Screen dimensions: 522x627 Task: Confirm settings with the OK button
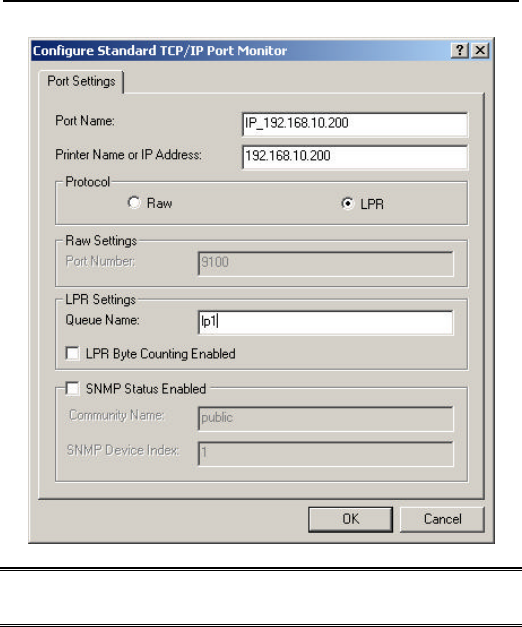point(350,519)
